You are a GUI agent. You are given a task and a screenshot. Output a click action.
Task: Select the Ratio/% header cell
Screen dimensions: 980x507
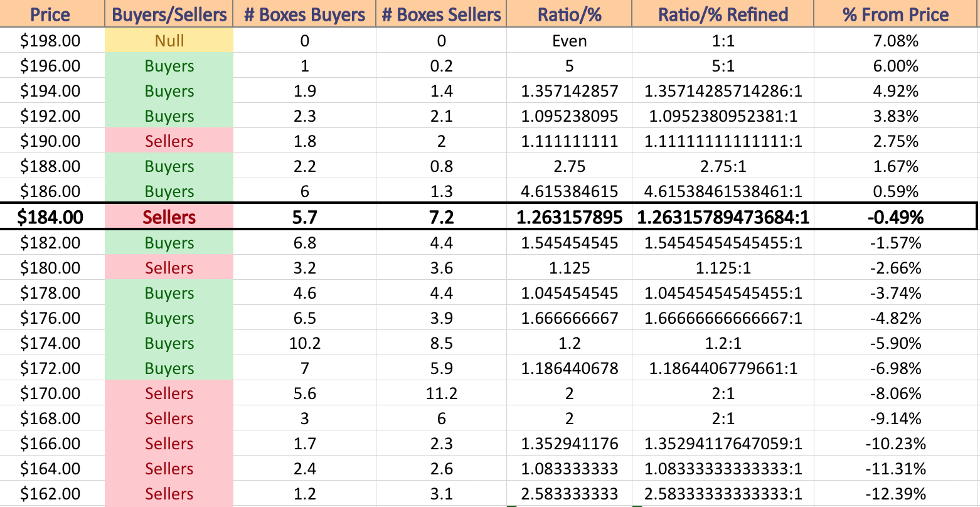click(569, 14)
